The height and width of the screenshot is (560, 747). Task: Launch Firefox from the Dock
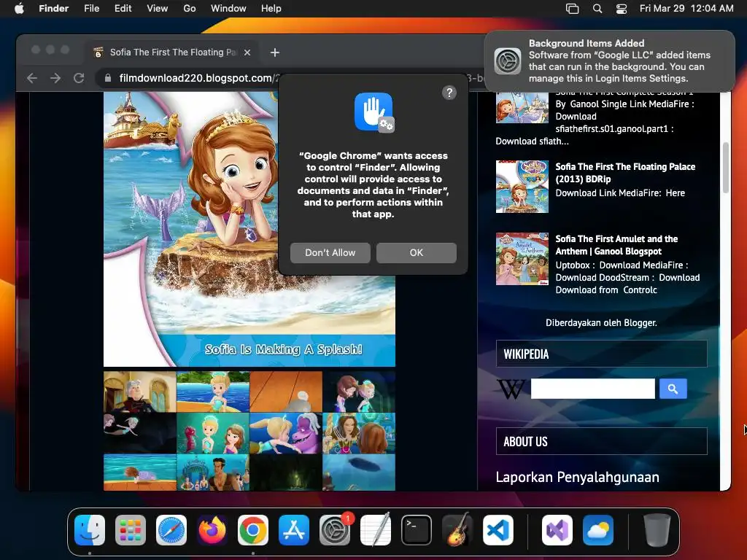point(212,529)
